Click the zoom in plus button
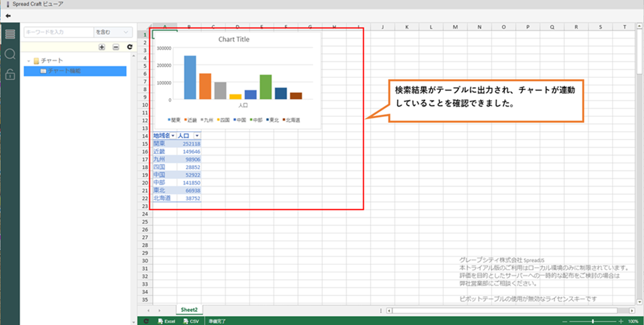Screen dimensions: 644x325 click(621, 321)
